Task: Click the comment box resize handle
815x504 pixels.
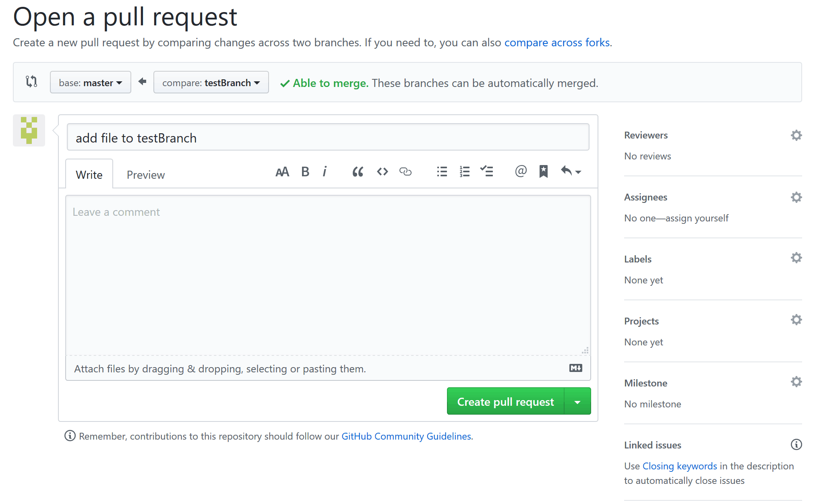Action: (x=585, y=350)
